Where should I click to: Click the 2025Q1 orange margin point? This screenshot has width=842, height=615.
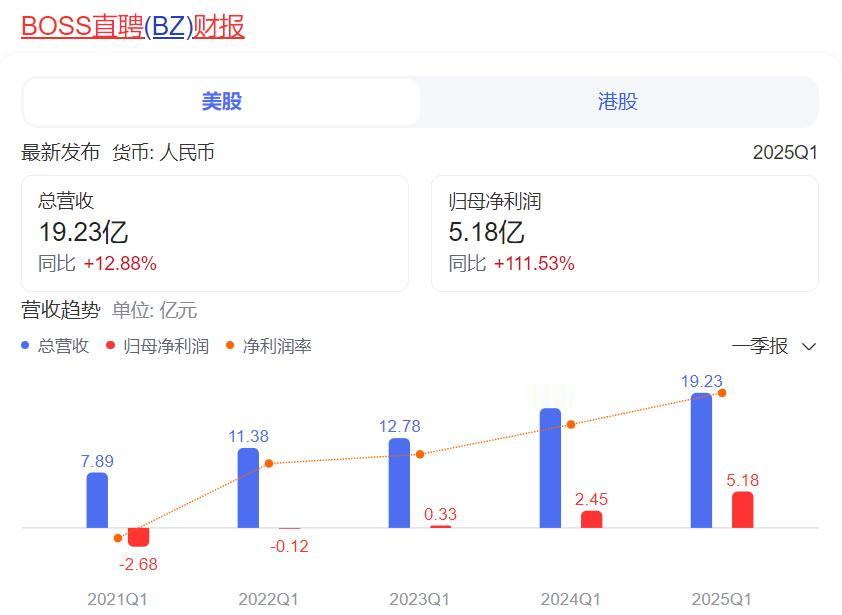(x=722, y=393)
